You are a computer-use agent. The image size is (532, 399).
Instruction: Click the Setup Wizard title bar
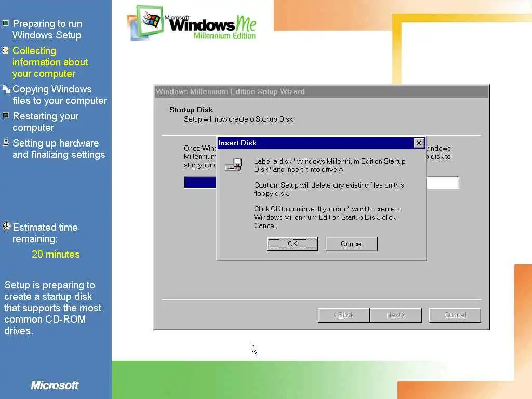point(321,91)
